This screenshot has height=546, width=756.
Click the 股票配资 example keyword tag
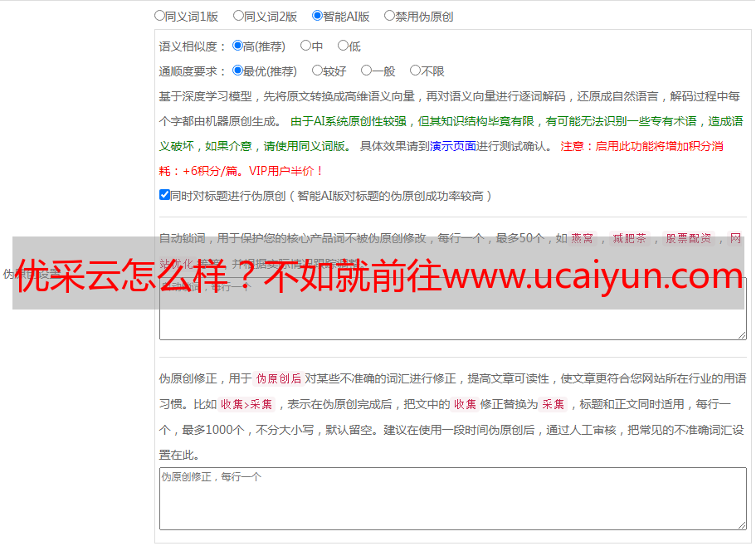689,238
